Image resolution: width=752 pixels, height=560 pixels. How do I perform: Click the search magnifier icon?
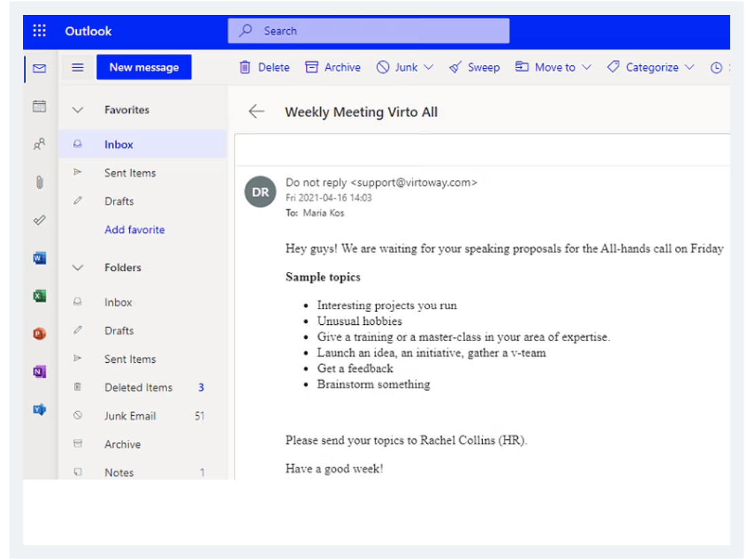pos(246,31)
